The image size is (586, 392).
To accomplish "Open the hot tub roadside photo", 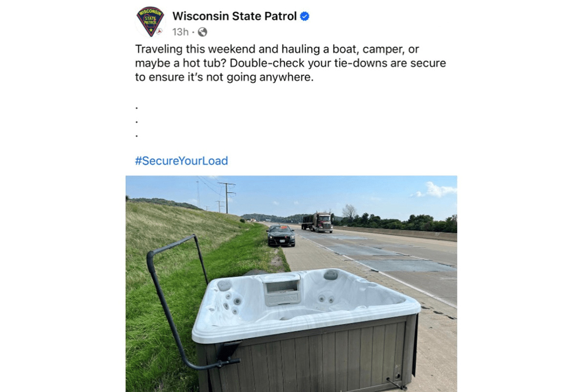I will click(x=292, y=284).
